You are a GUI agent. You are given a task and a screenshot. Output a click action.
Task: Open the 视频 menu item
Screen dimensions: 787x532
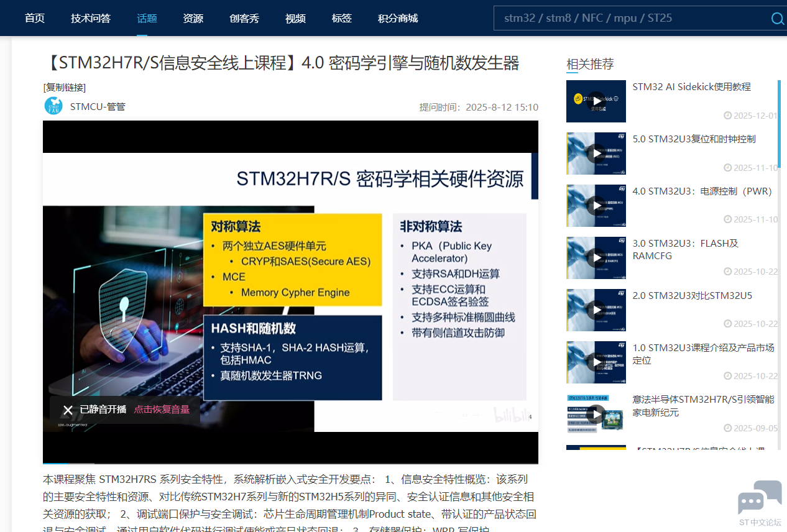click(295, 18)
